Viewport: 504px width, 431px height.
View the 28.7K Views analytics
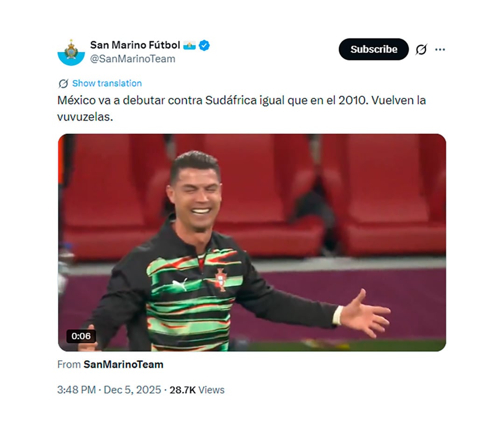point(197,389)
